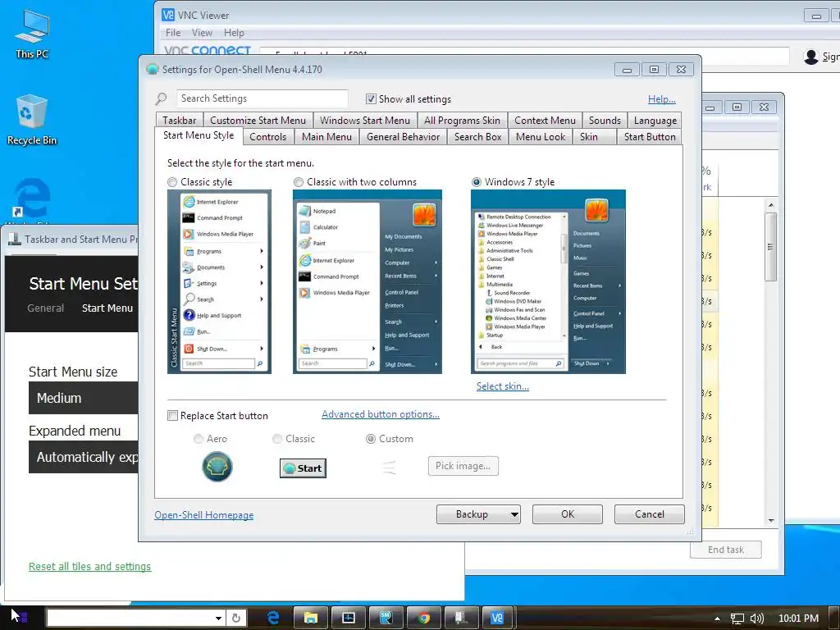The image size is (840, 630).
Task: Click the Classic style menu preview image
Action: point(219,282)
